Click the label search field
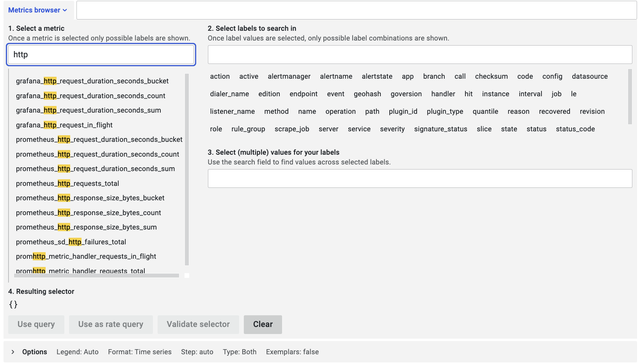639x364 pixels. (x=420, y=55)
